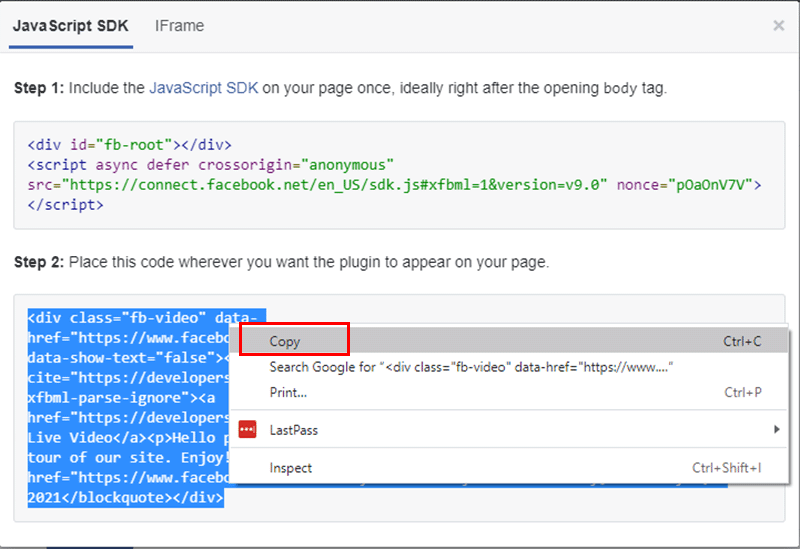Click the src connect.facebook.net code line

[x=394, y=185]
